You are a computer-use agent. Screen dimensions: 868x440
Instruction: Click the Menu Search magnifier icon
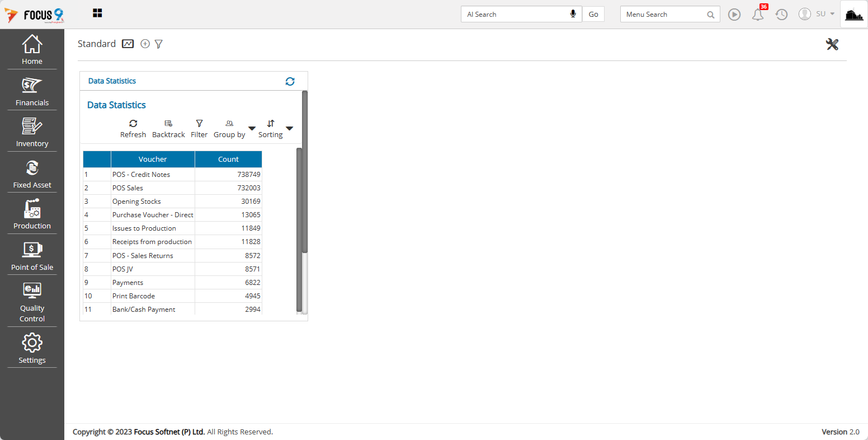coord(710,15)
